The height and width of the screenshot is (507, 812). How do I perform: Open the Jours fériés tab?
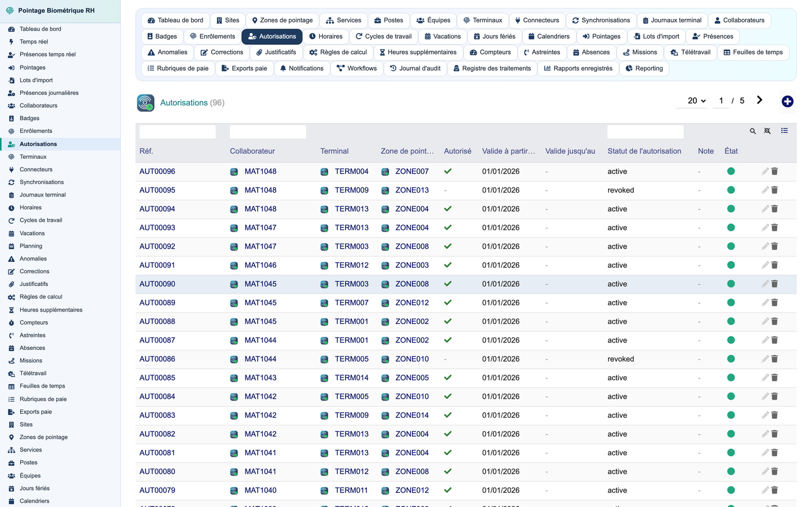(494, 36)
